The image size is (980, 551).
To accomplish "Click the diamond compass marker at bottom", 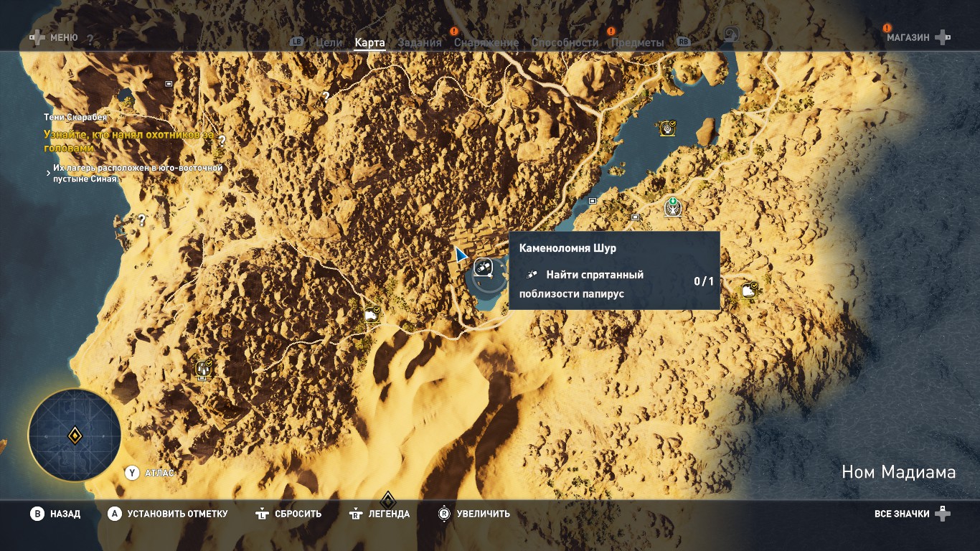I will [x=388, y=500].
